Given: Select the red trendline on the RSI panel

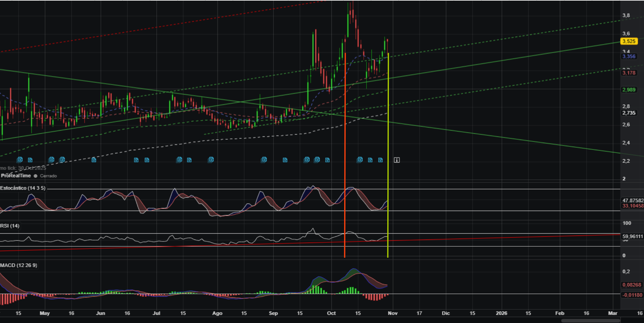Looking at the screenshot, I should pos(310,243).
